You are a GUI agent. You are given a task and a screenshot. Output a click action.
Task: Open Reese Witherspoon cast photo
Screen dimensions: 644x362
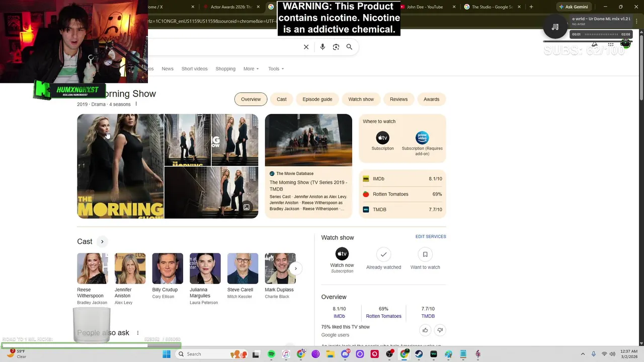pyautogui.click(x=92, y=268)
